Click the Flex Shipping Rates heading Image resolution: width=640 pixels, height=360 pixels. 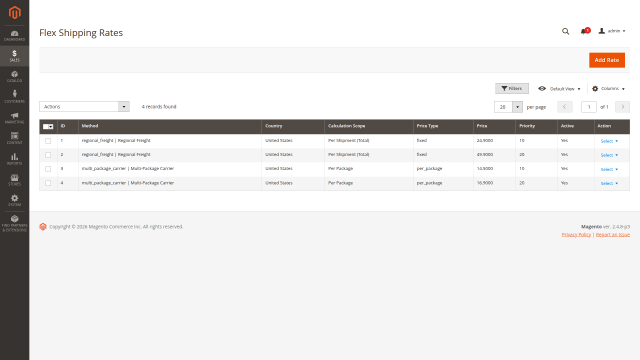click(x=81, y=33)
